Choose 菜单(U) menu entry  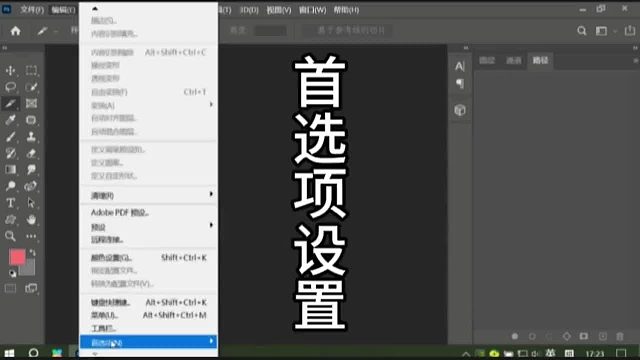tap(149, 315)
